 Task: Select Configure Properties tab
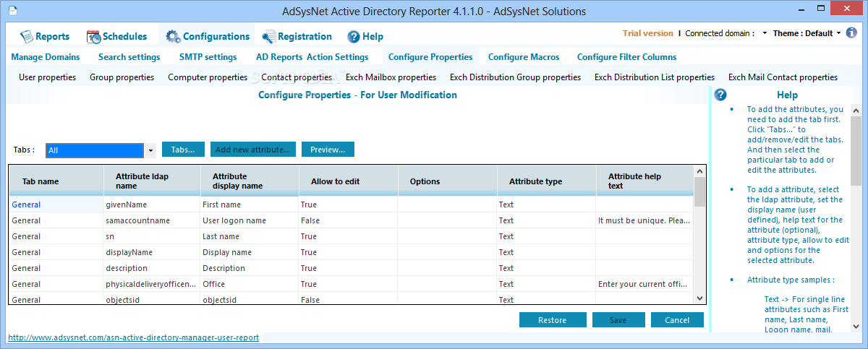(x=430, y=56)
